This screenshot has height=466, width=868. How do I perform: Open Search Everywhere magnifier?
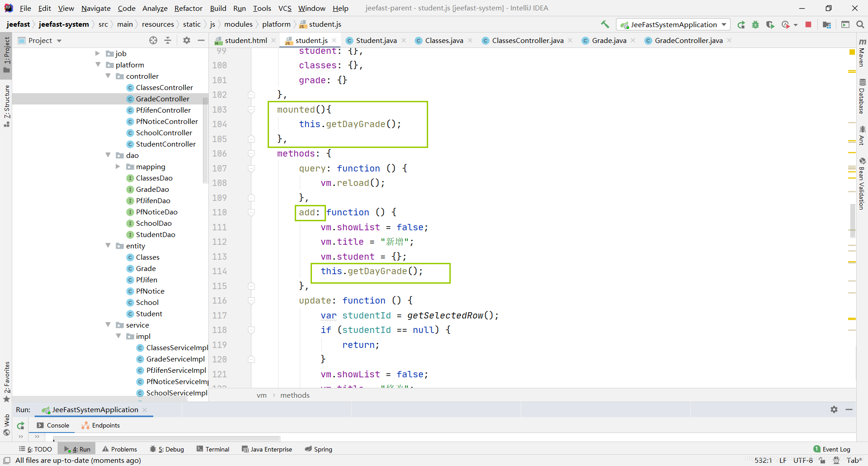pos(860,24)
